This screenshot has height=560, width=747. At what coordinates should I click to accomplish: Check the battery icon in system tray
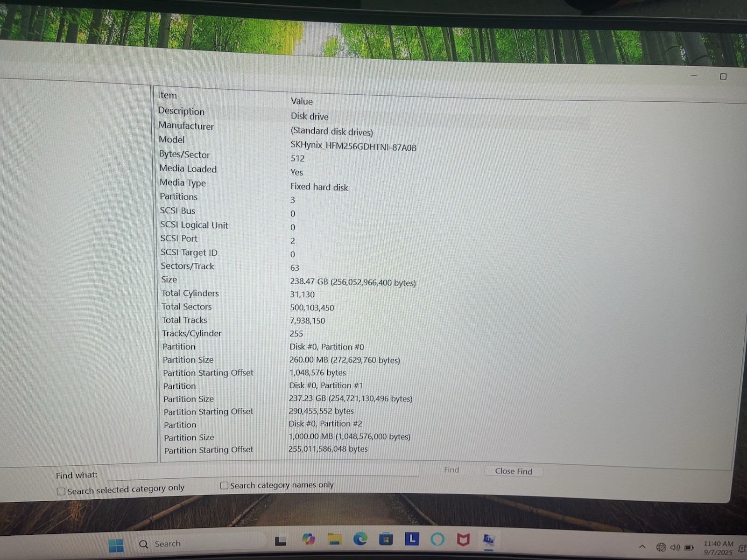tap(689, 547)
